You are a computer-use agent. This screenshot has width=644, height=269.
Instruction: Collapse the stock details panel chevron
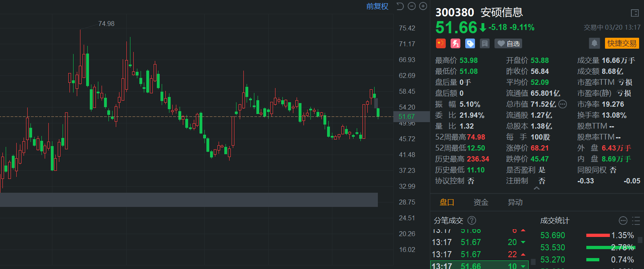[537, 188]
